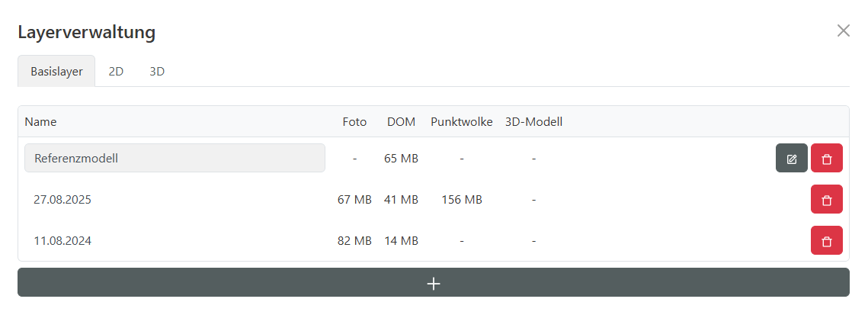
Task: Click the edit icon for Referenzmodell
Action: tap(792, 159)
